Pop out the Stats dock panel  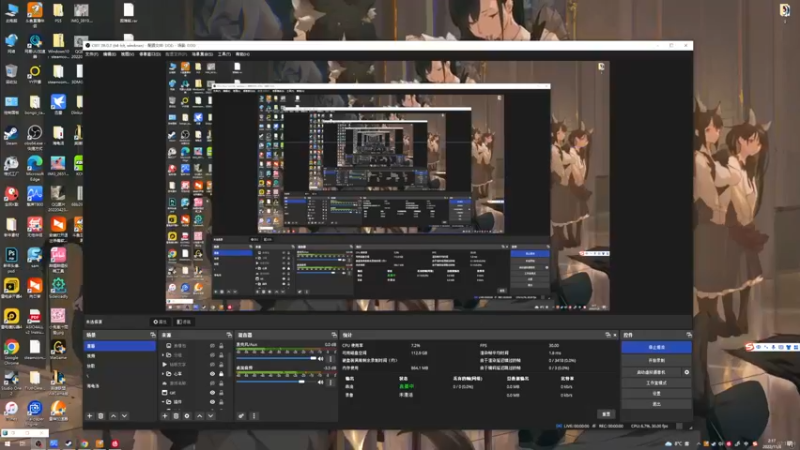(x=608, y=335)
